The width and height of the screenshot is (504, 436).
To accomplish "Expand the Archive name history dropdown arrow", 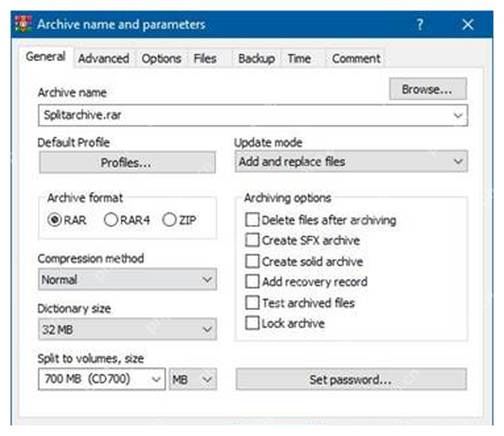I will tap(458, 115).
